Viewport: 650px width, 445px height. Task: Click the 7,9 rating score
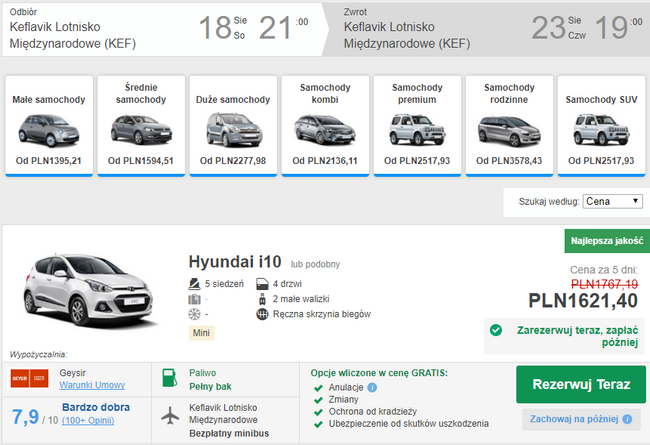(25, 417)
